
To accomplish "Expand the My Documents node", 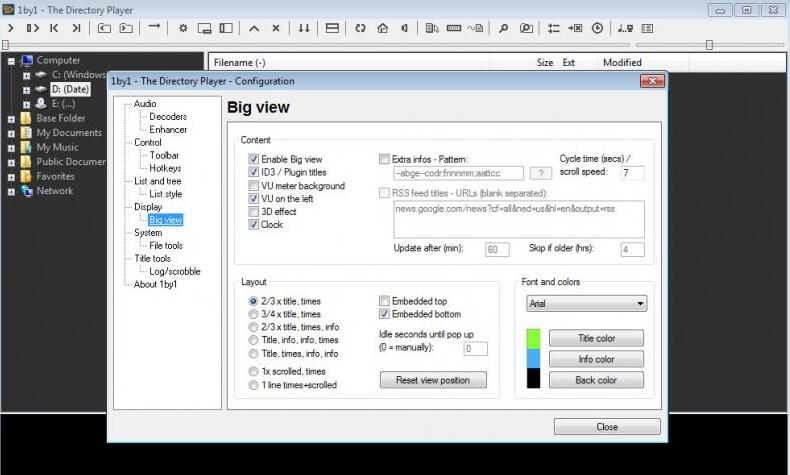I will pyautogui.click(x=11, y=134).
